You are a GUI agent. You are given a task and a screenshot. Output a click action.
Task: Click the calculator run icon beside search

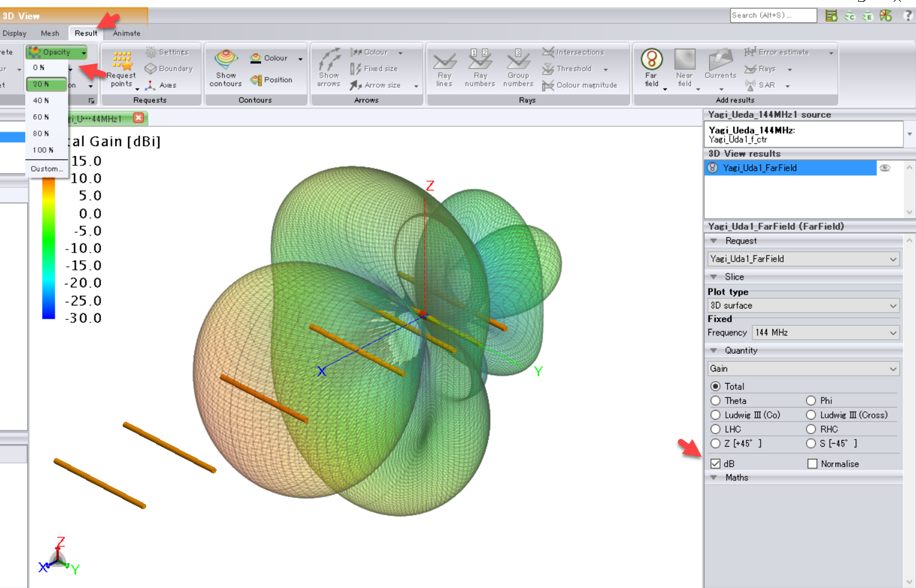(x=831, y=16)
